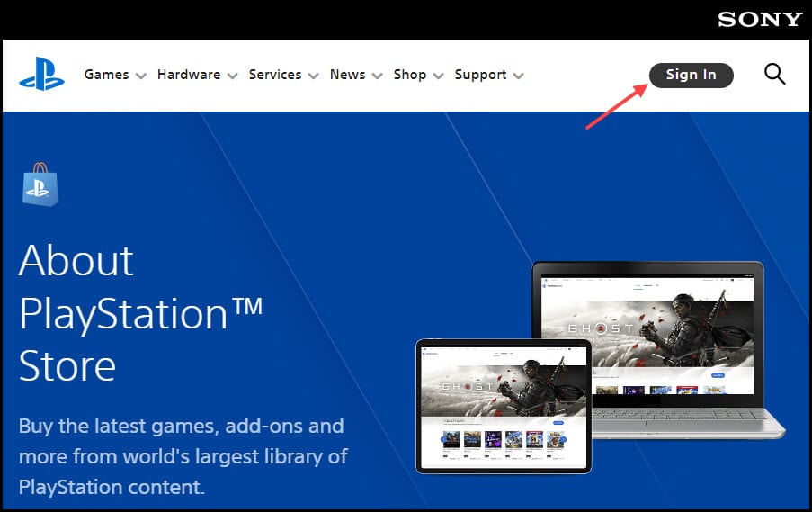Image resolution: width=812 pixels, height=512 pixels.
Task: Open the Hardware menu
Action: pos(189,75)
